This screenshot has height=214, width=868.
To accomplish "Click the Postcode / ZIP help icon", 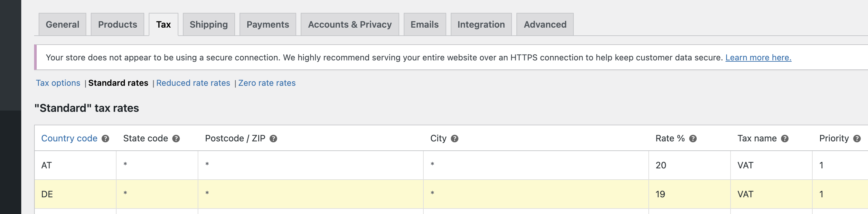I will tap(273, 138).
